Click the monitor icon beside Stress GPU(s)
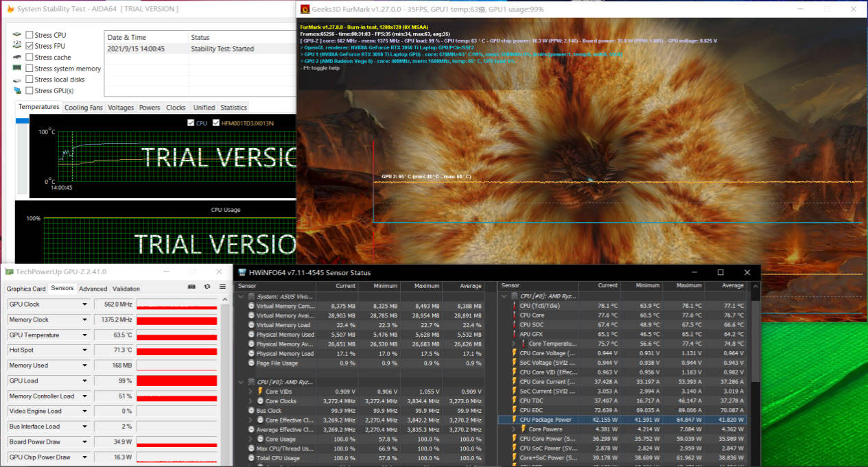Image resolution: width=868 pixels, height=467 pixels. 17,91
